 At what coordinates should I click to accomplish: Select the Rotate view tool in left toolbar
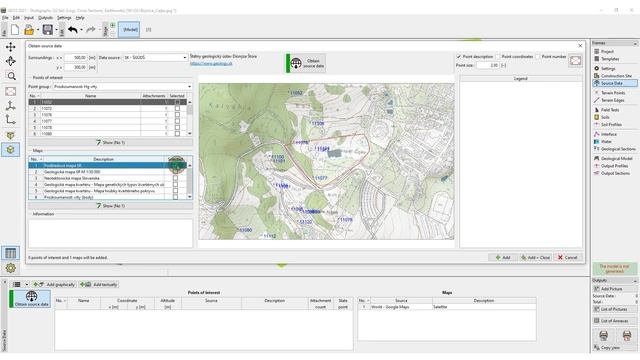coord(11,61)
